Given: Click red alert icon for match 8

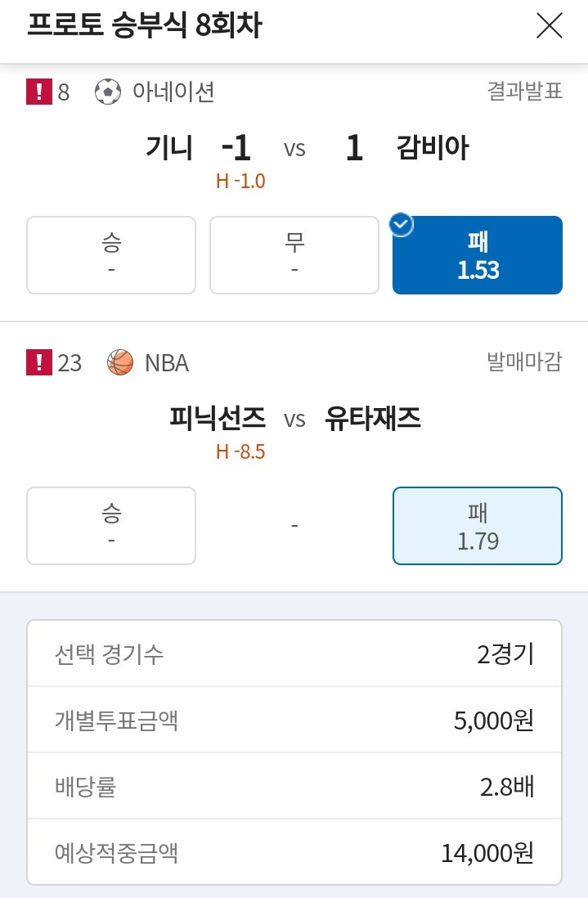Looking at the screenshot, I should tap(39, 92).
